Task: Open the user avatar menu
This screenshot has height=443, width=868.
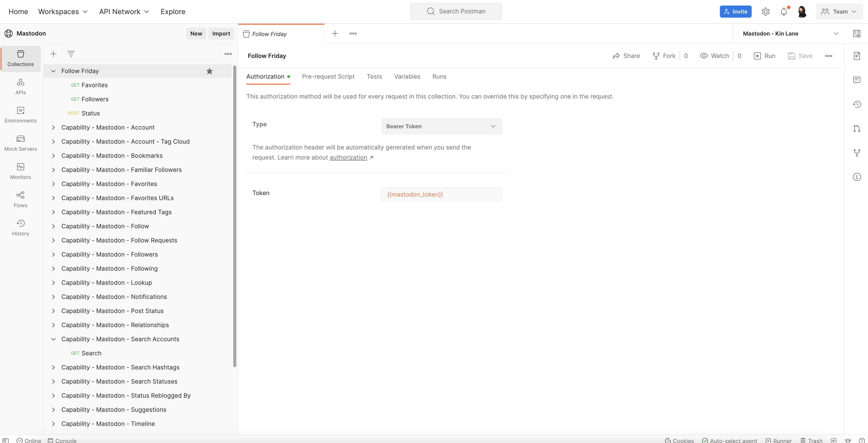Action: pos(802,11)
